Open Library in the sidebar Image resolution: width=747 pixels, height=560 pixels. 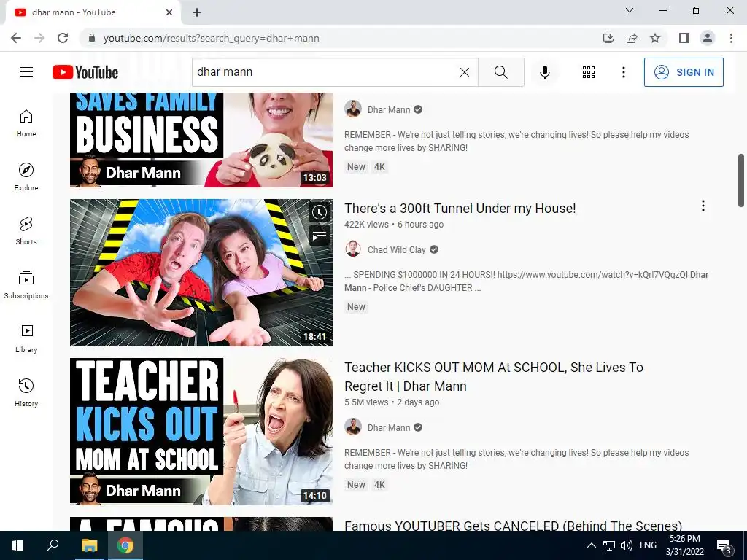[x=26, y=338]
